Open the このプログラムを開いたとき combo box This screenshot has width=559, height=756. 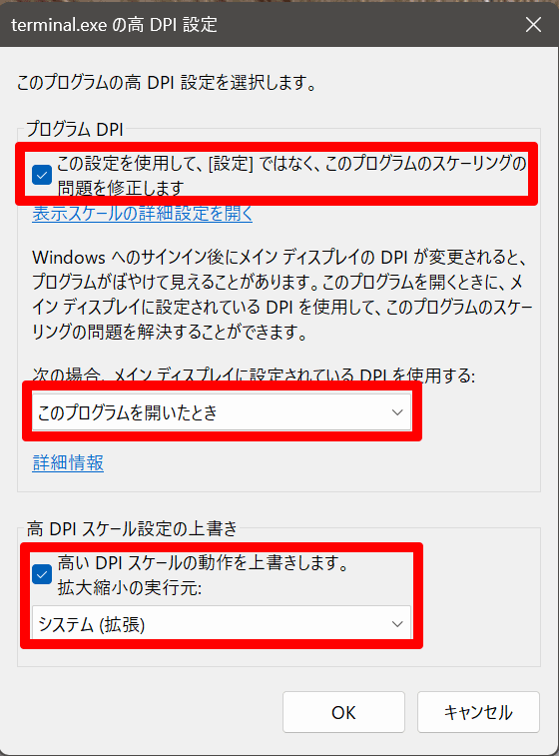click(x=222, y=412)
